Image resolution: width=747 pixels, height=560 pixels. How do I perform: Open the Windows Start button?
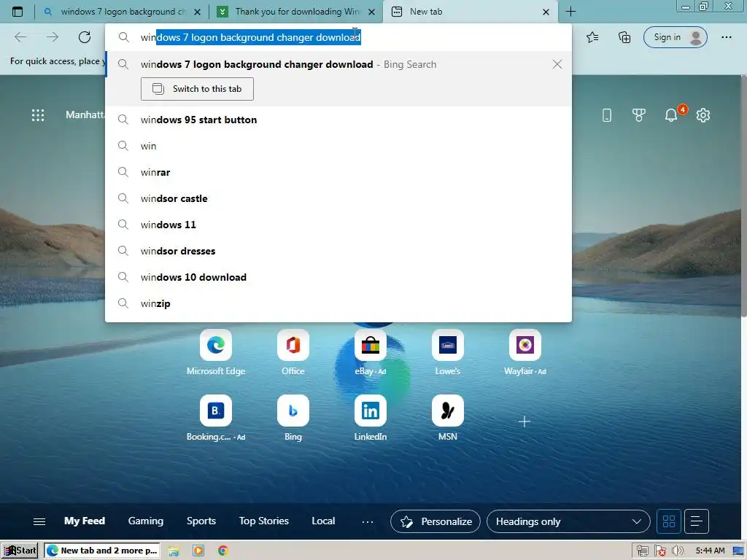[x=20, y=551]
